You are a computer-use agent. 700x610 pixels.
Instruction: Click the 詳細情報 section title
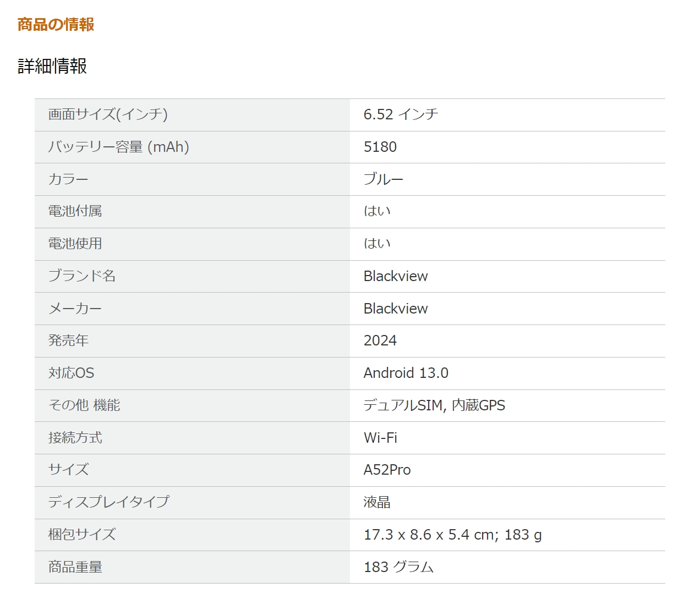coord(52,66)
